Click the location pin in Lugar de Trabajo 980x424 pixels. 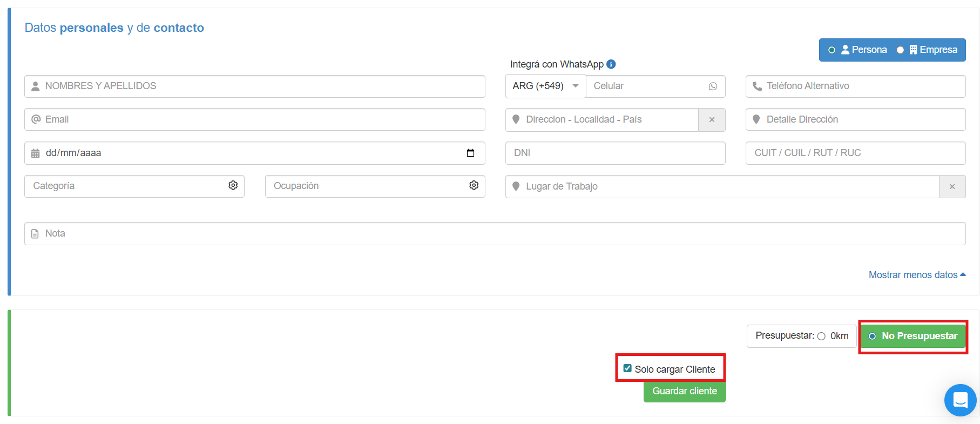(x=516, y=186)
